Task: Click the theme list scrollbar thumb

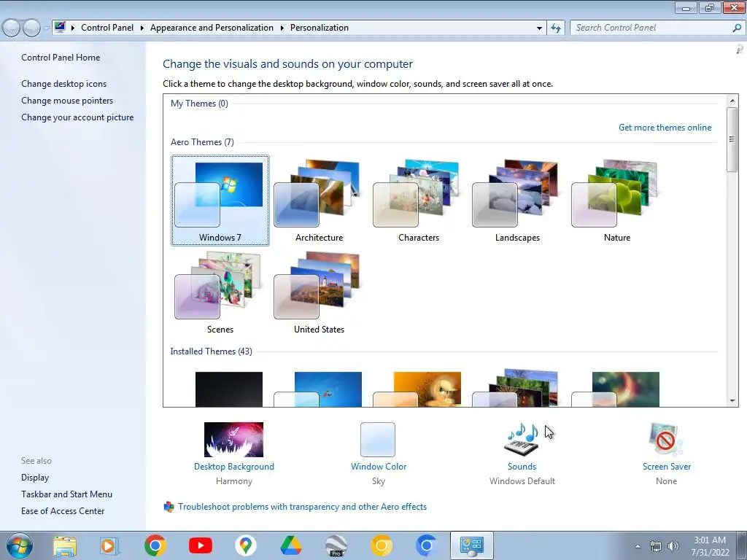Action: tap(732, 139)
